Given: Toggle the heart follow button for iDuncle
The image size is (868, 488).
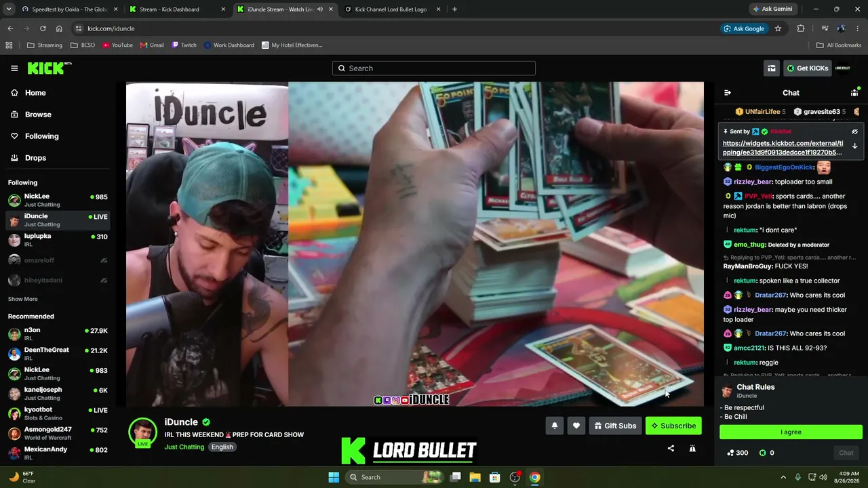Looking at the screenshot, I should click(x=576, y=426).
